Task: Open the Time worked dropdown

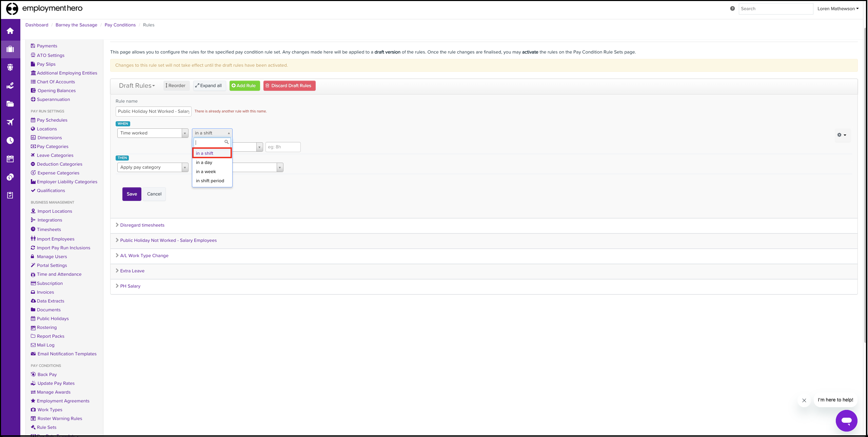Action: pyautogui.click(x=153, y=133)
